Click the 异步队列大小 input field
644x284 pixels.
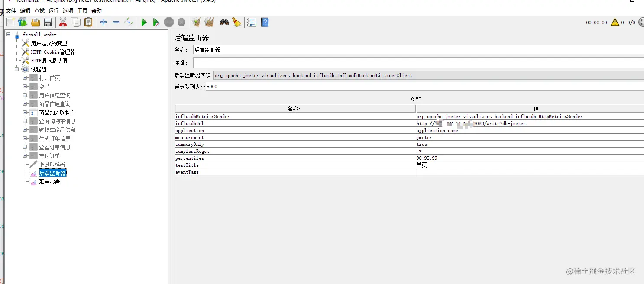pos(425,87)
